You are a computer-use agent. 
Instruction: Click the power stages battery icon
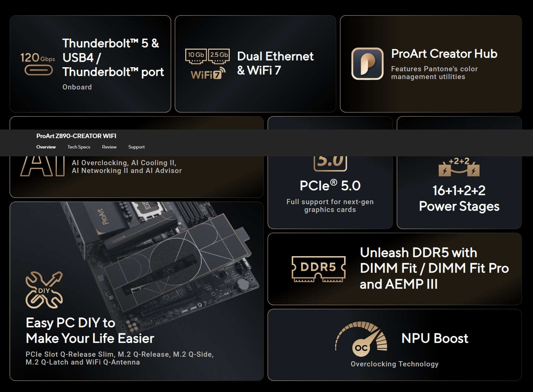pyautogui.click(x=459, y=167)
